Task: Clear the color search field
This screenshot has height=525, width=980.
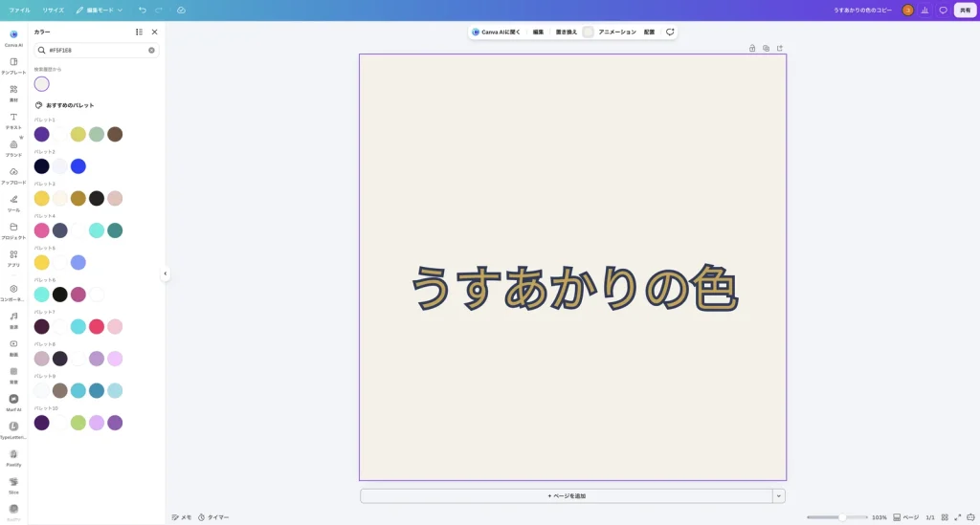Action: [x=151, y=50]
